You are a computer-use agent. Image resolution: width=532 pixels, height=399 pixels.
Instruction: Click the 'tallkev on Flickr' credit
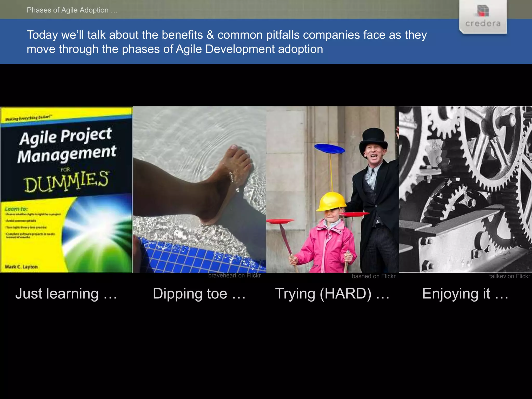click(x=509, y=276)
